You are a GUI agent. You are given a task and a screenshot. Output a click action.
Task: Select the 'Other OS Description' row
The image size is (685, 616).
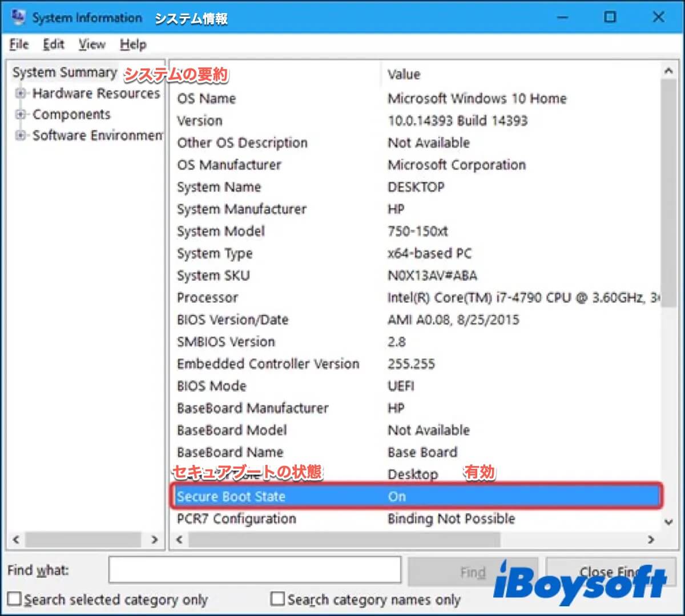point(416,143)
